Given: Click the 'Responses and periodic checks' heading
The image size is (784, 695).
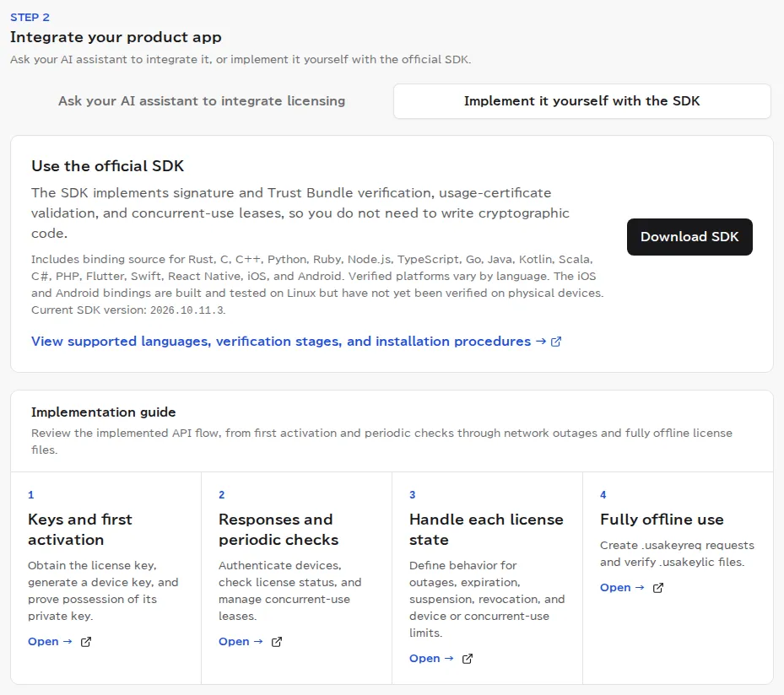Looking at the screenshot, I should coord(278,530).
